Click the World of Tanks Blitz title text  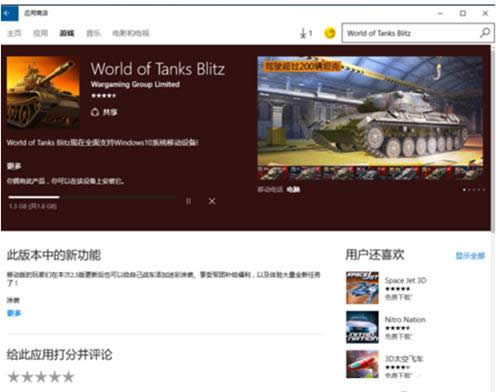(x=157, y=69)
